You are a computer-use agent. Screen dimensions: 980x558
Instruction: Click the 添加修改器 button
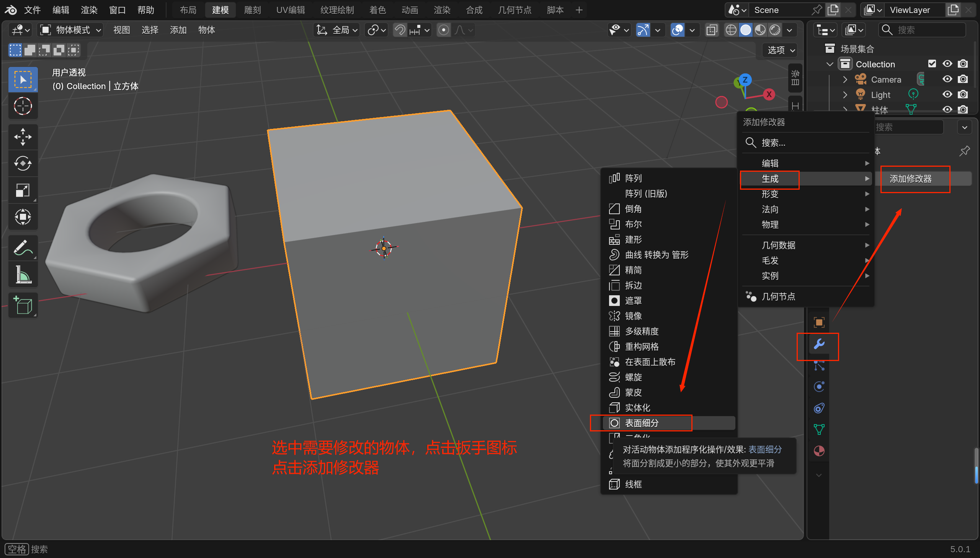pos(911,179)
